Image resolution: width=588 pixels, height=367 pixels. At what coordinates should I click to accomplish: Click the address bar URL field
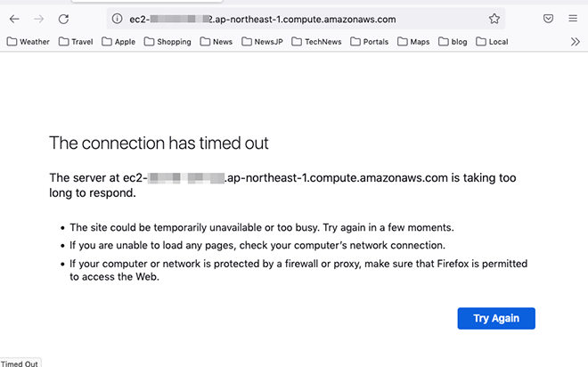306,19
